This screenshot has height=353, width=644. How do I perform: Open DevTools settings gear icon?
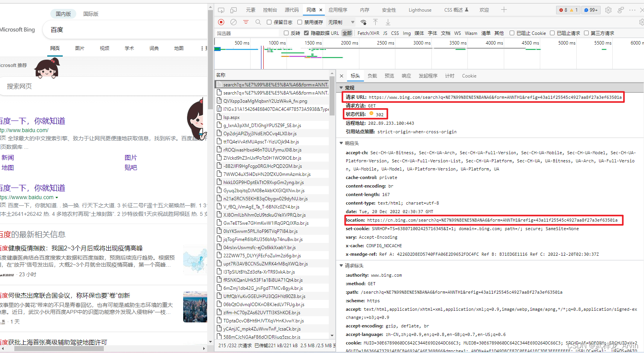pyautogui.click(x=608, y=10)
